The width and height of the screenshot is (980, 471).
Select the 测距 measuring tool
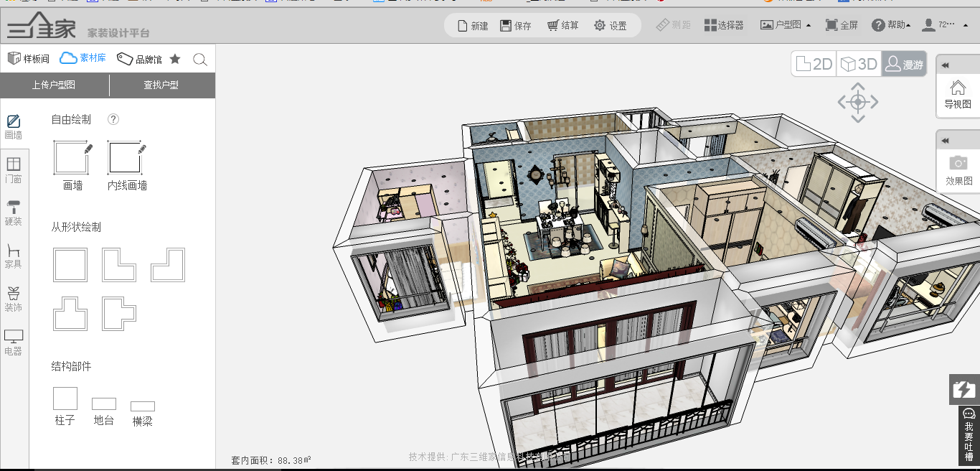[674, 25]
